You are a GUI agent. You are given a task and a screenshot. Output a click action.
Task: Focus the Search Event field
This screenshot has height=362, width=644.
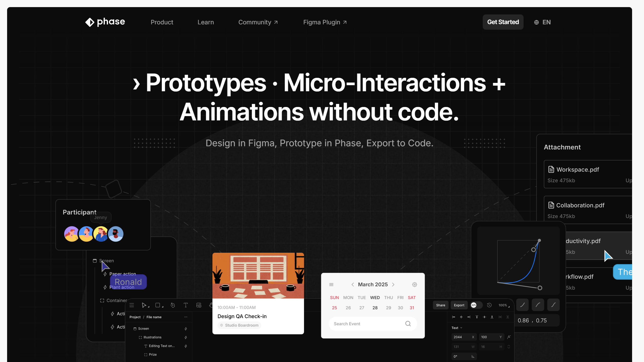tap(373, 324)
